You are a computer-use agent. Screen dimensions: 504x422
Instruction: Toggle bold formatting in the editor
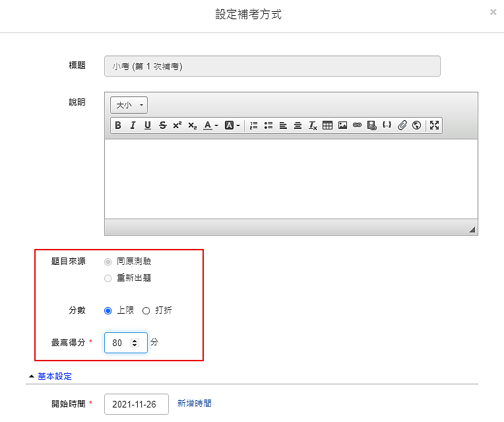click(x=118, y=125)
